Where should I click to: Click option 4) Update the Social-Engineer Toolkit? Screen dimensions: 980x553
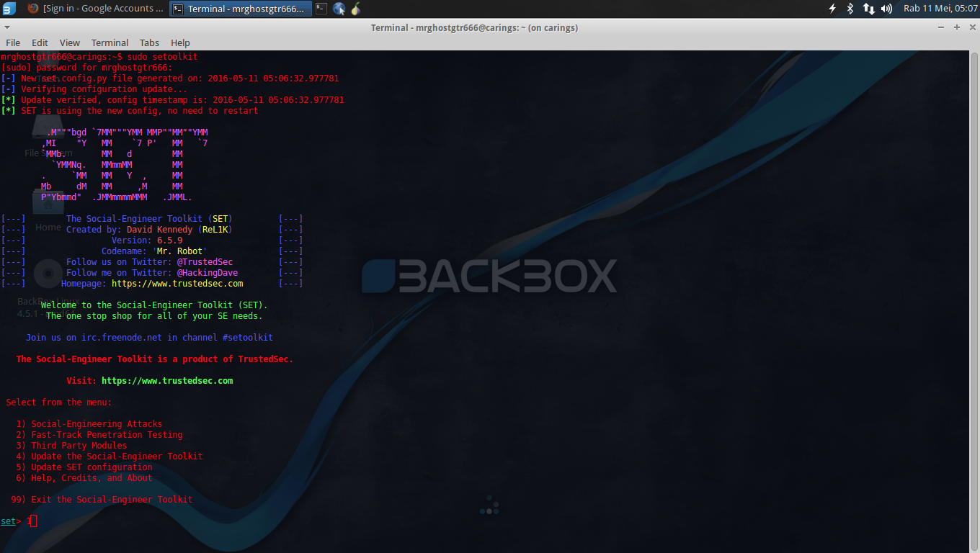point(110,457)
